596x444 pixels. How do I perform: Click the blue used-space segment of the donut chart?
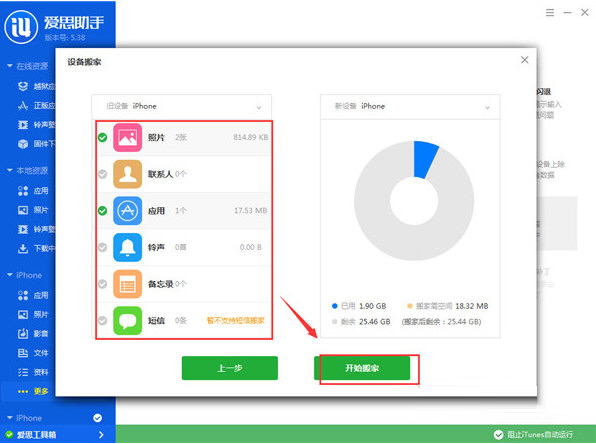(424, 159)
